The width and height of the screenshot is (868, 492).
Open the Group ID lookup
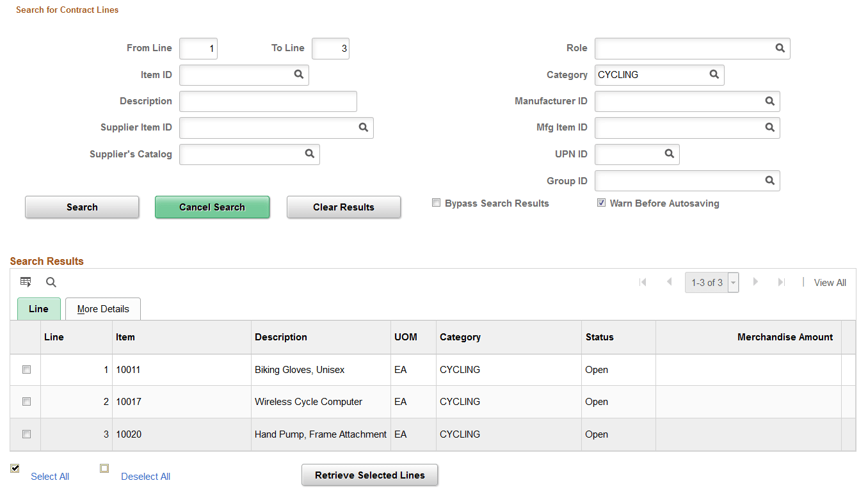[769, 180]
